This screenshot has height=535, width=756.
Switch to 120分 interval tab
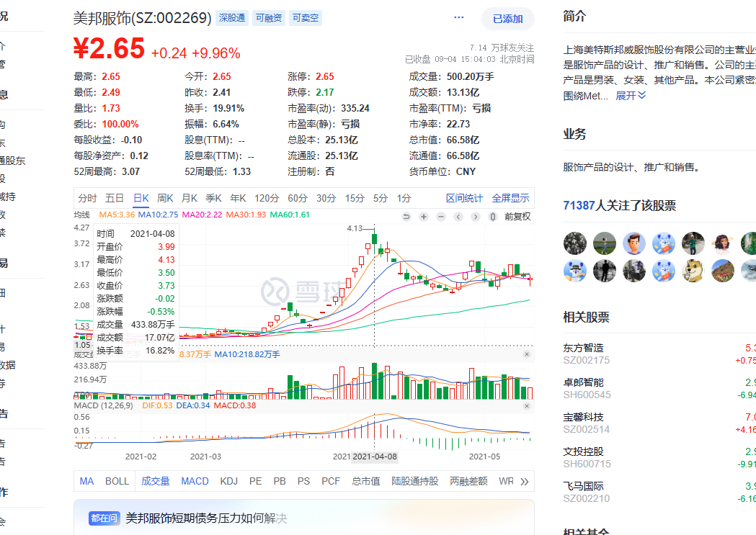coord(267,199)
